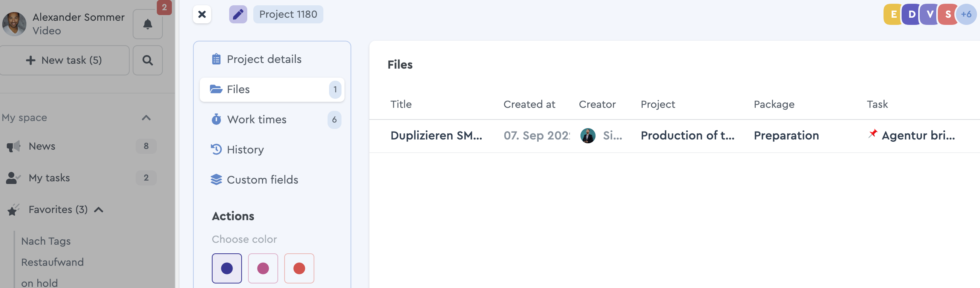Create a new task with New task (5)
The width and height of the screenshot is (980, 288).
tap(64, 60)
